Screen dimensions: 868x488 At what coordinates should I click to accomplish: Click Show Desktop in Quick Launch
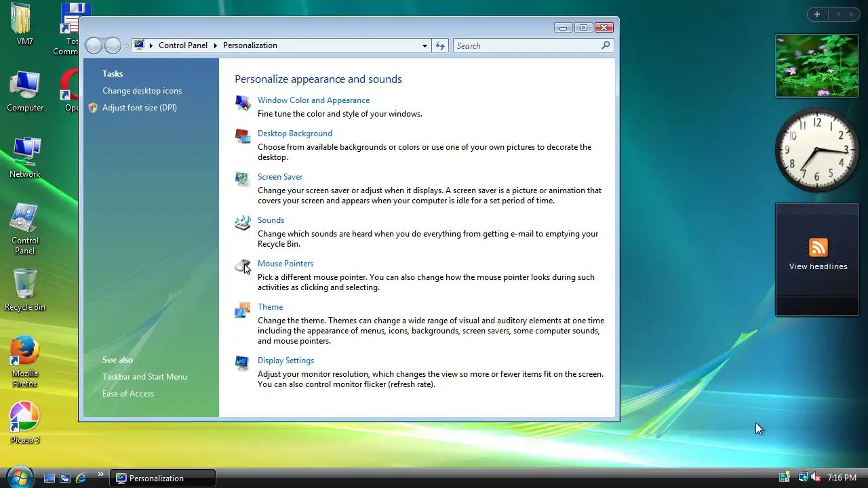tap(50, 478)
